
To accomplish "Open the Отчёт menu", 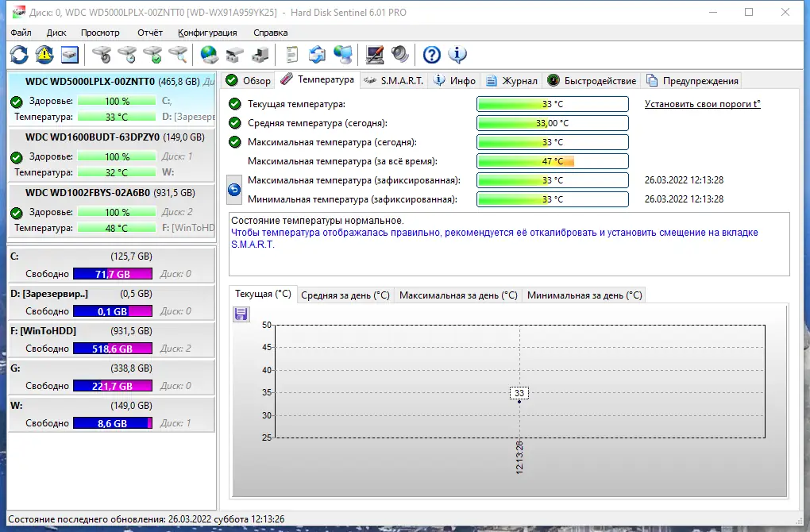I will pyautogui.click(x=150, y=33).
